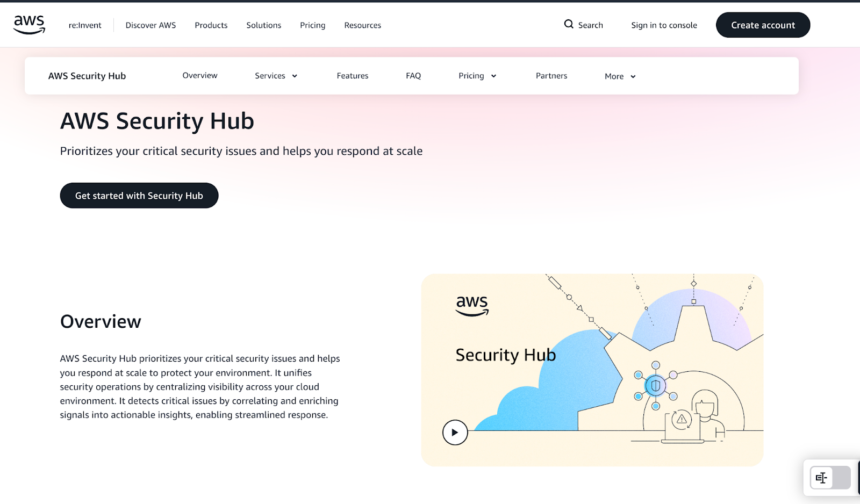
Task: Open the FAQ section from the subnav
Action: (413, 76)
